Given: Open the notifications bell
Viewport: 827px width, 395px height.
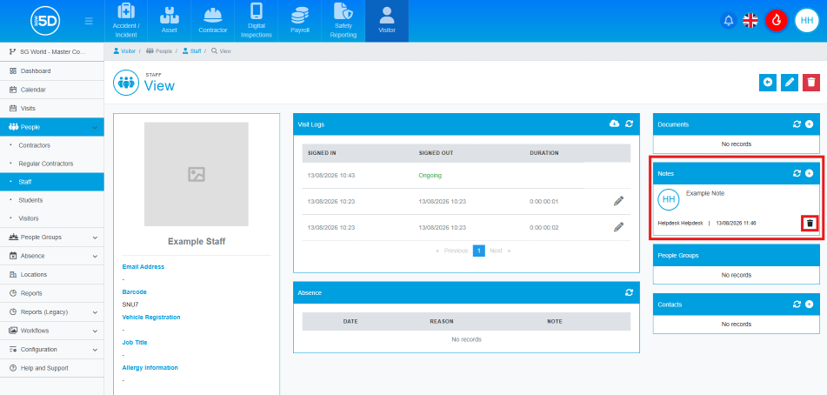Looking at the screenshot, I should point(728,21).
